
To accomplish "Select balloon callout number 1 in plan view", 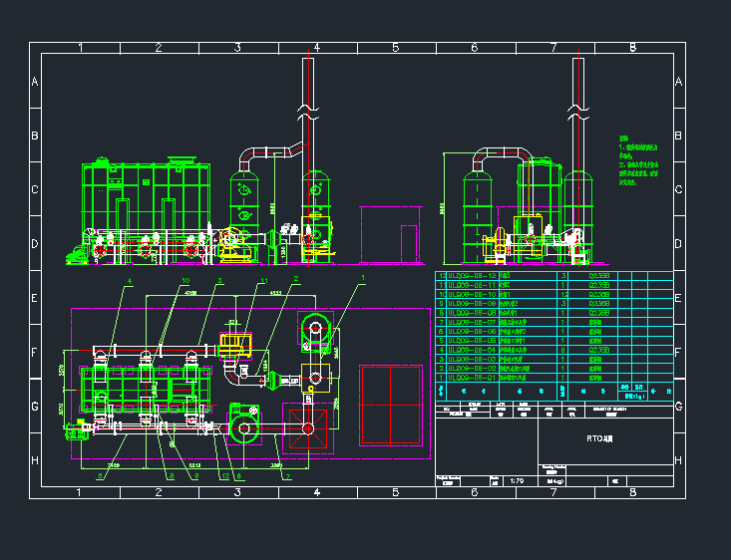I will point(364,278).
